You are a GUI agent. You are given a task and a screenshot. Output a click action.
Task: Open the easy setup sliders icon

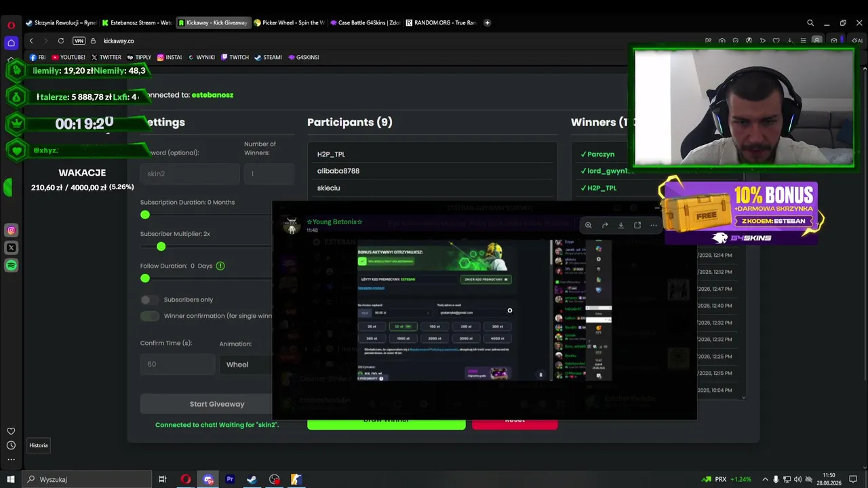point(803,41)
